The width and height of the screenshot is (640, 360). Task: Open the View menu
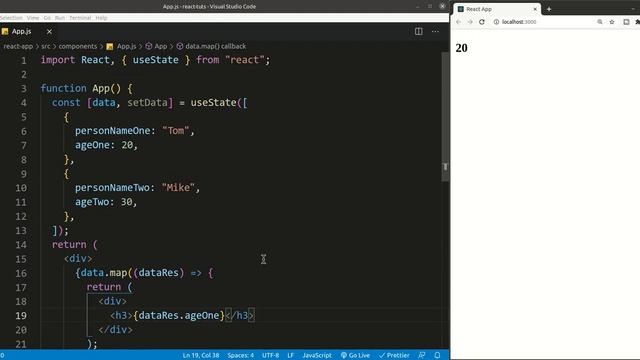tap(33, 18)
